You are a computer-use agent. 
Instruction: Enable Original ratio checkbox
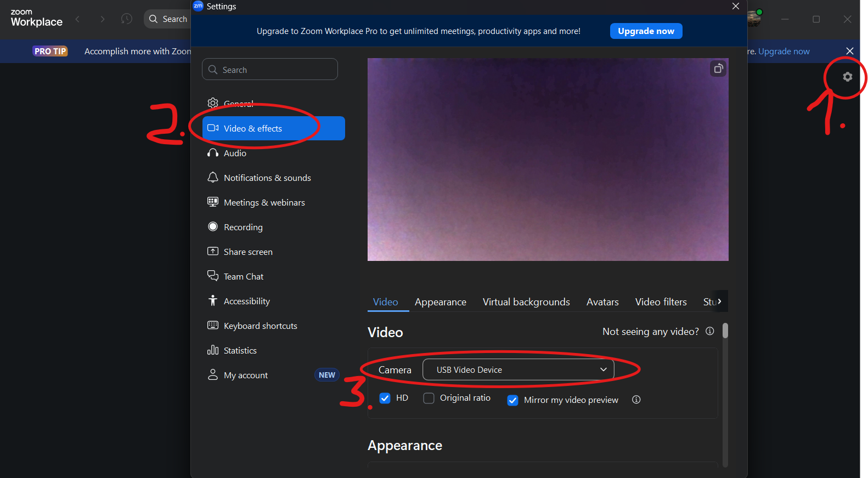[429, 398]
